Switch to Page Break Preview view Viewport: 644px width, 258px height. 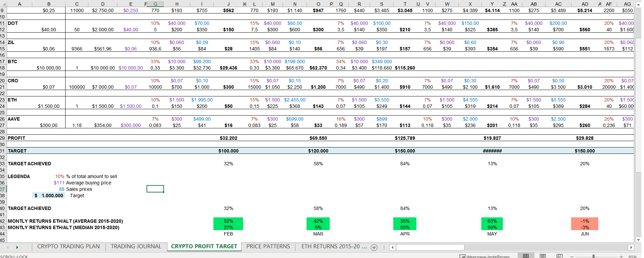pos(559,256)
